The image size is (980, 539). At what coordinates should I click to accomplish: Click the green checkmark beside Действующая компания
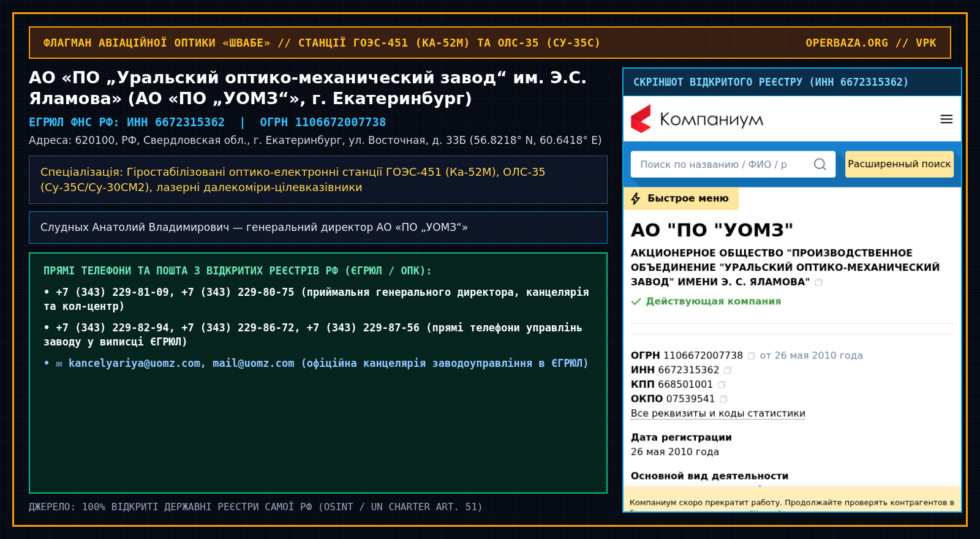pyautogui.click(x=636, y=301)
